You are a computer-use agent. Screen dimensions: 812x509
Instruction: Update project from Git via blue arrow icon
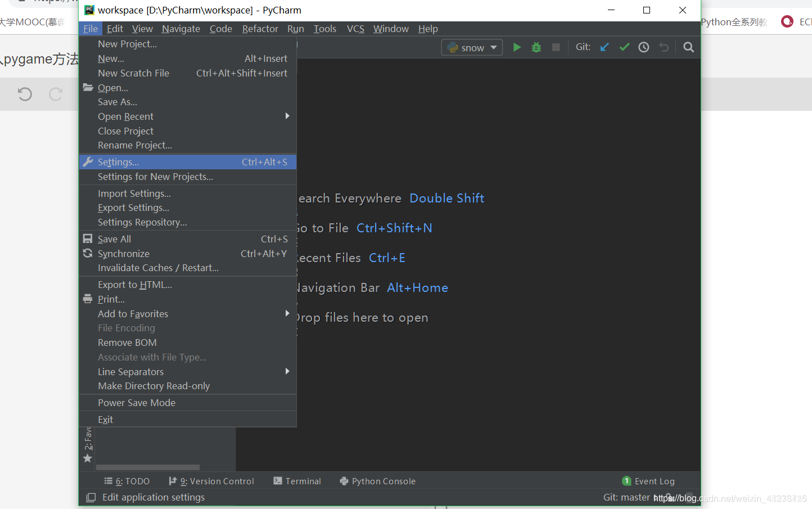tap(604, 47)
